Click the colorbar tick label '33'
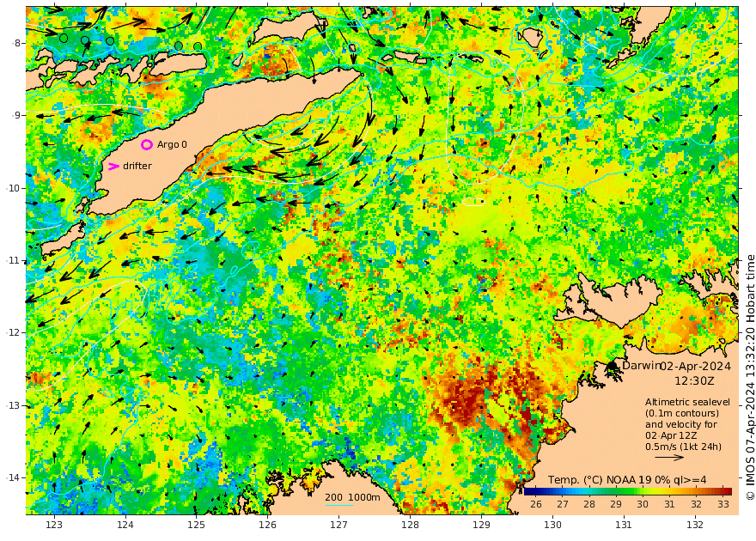The image size is (756, 541). point(722,504)
